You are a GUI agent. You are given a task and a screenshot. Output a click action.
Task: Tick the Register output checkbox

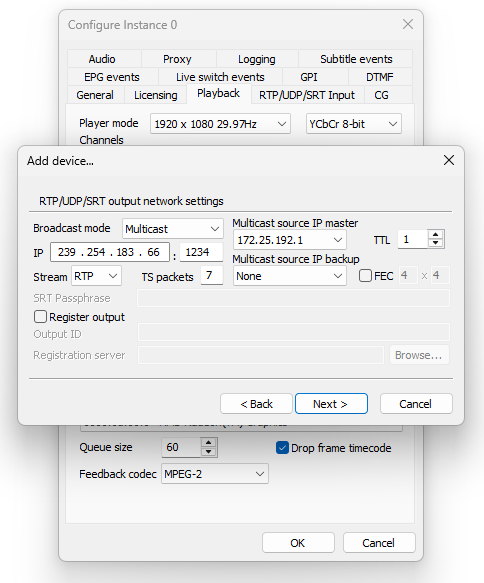pyautogui.click(x=40, y=317)
